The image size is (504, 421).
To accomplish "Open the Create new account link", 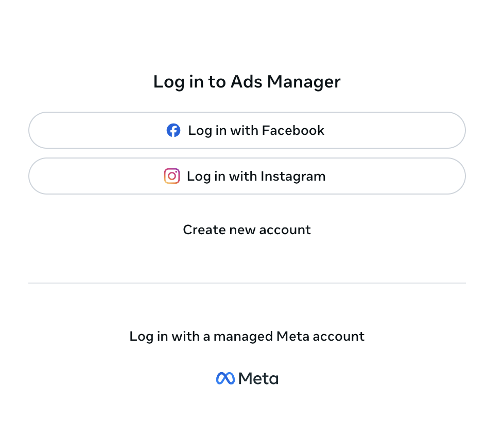I will 247,230.
